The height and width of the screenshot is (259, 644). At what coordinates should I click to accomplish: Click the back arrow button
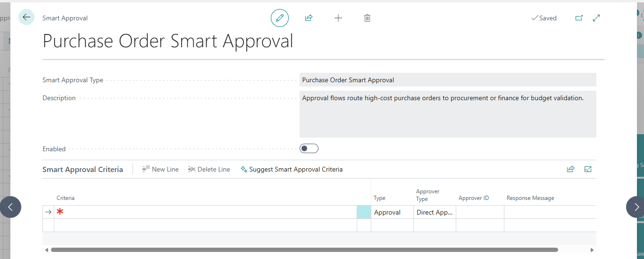pos(26,17)
